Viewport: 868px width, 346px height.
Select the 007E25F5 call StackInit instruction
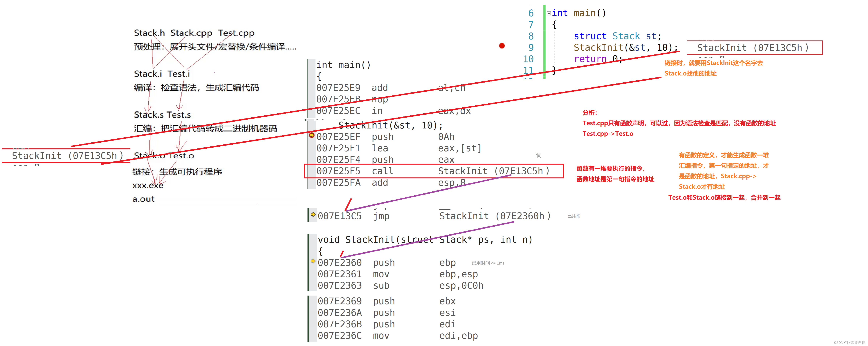[433, 171]
